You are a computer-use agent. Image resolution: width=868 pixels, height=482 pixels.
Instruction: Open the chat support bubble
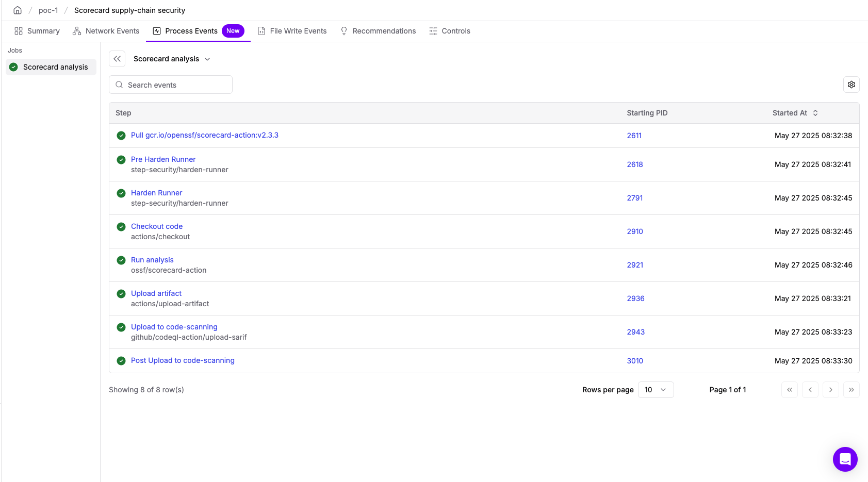[x=845, y=459]
